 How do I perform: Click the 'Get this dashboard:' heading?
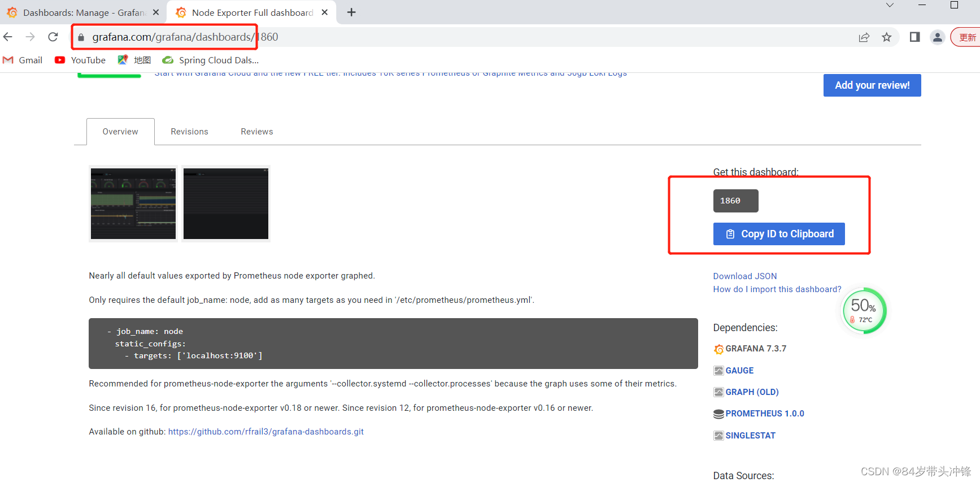756,172
